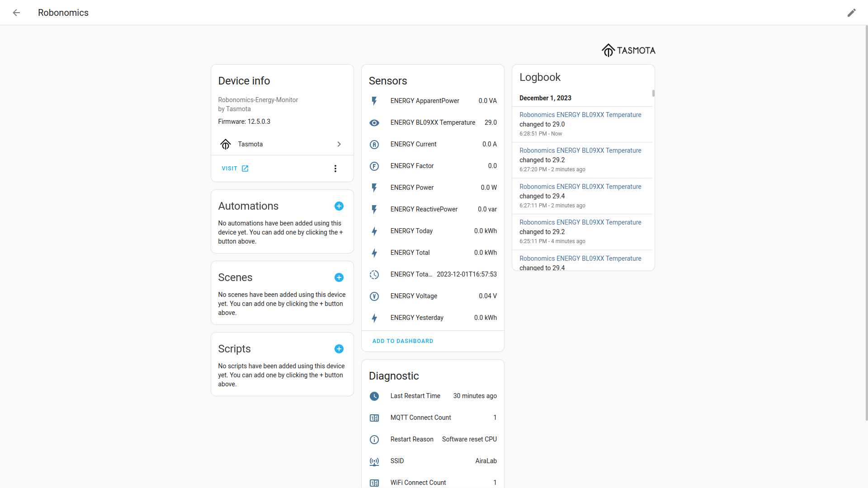Click the ENERGY Yesterday lightning icon
The height and width of the screenshot is (488, 868).
(x=374, y=318)
